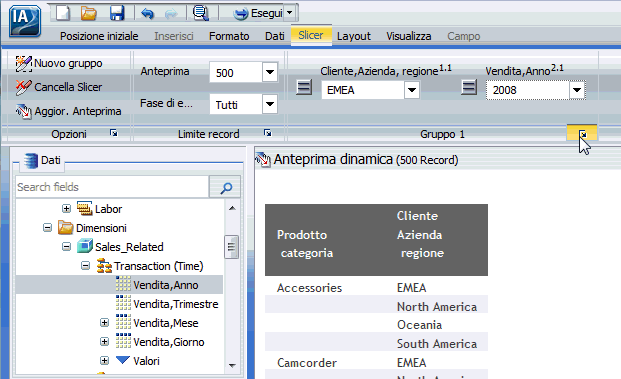Click the field tree scrollbar thumb

pyautogui.click(x=232, y=247)
